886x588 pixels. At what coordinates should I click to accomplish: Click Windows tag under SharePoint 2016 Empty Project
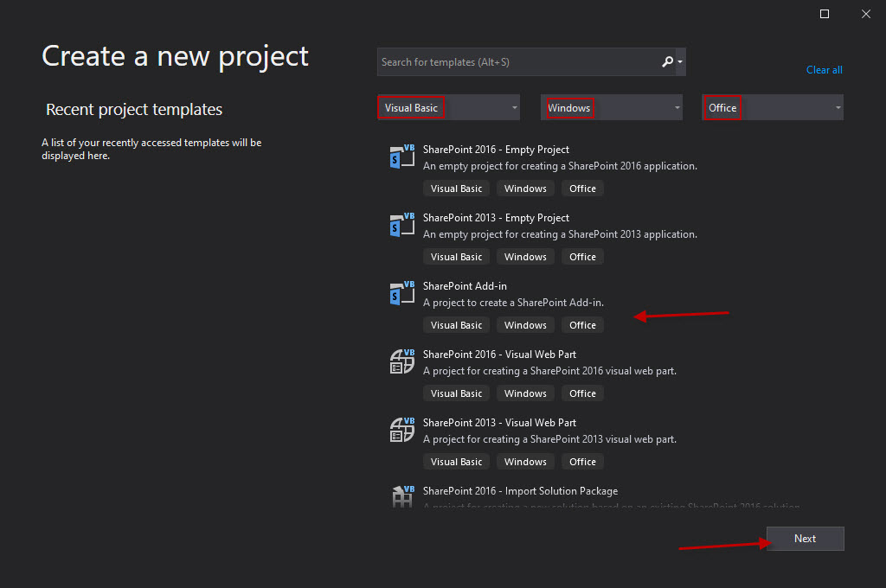[x=525, y=189]
